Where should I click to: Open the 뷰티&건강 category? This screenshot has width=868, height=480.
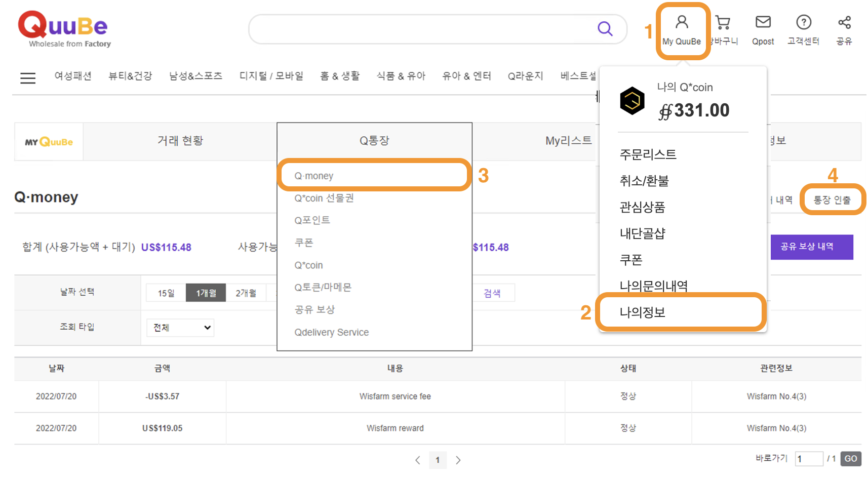click(x=130, y=76)
